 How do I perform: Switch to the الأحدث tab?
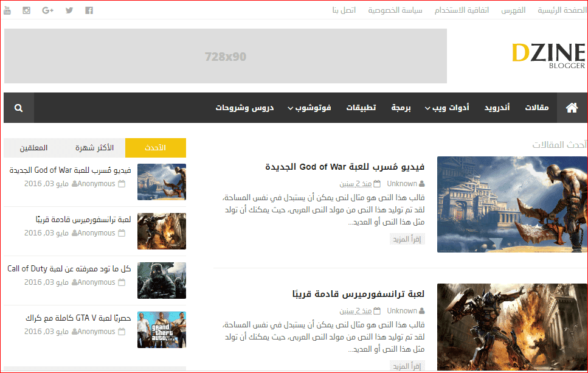(x=156, y=148)
